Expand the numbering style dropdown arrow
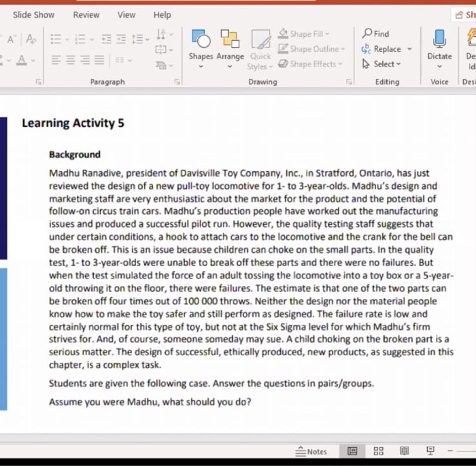 [92, 39]
